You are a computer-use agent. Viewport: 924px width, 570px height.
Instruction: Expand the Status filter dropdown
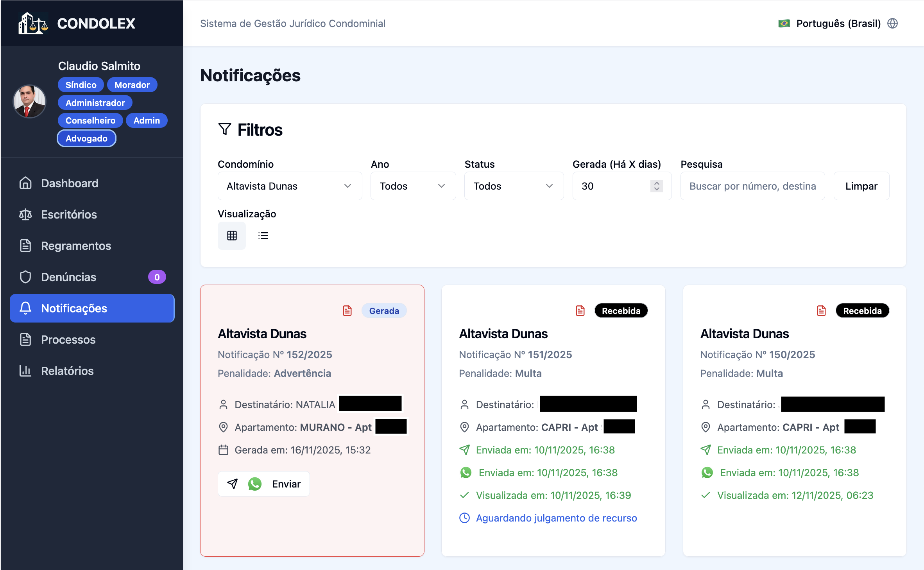(x=513, y=186)
